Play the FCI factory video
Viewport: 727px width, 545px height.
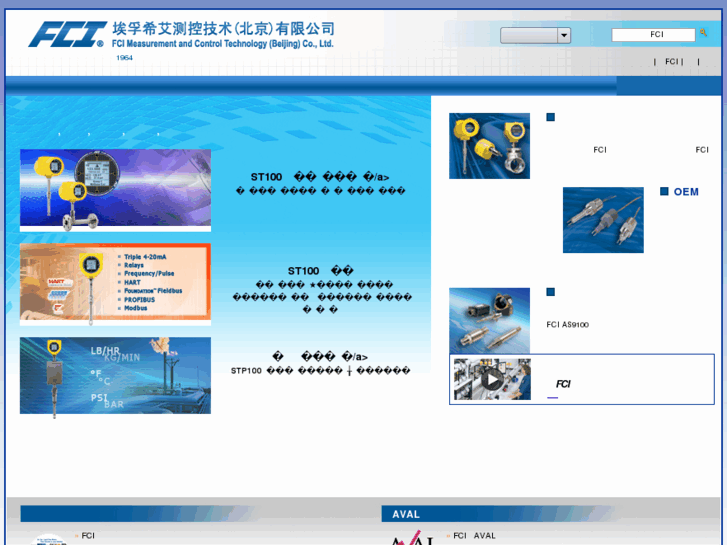[492, 379]
